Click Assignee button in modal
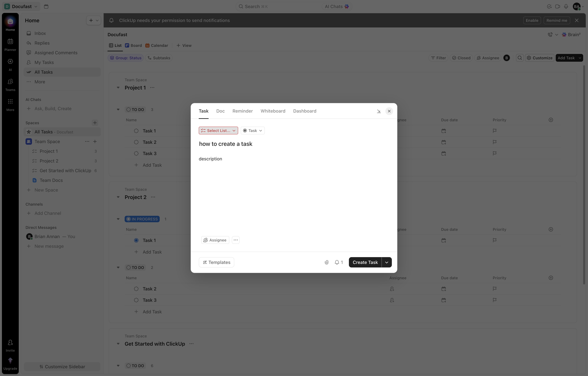Image resolution: width=588 pixels, height=376 pixels. pyautogui.click(x=215, y=240)
